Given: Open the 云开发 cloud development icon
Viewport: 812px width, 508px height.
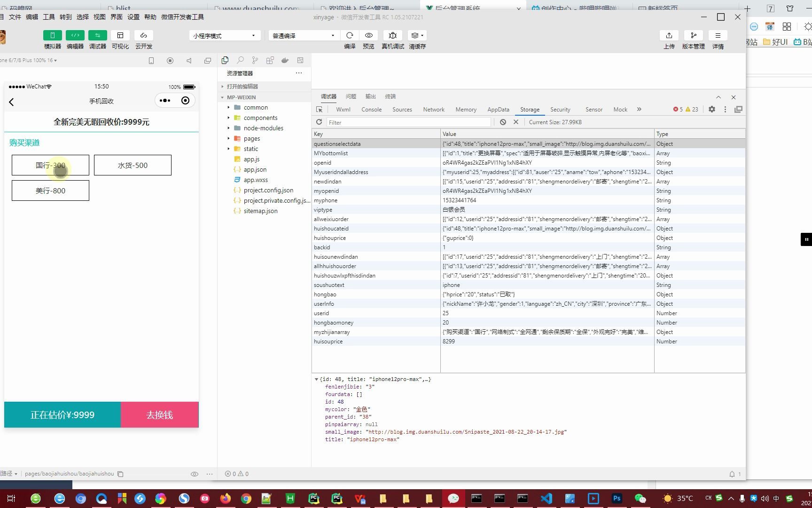Looking at the screenshot, I should click(144, 35).
